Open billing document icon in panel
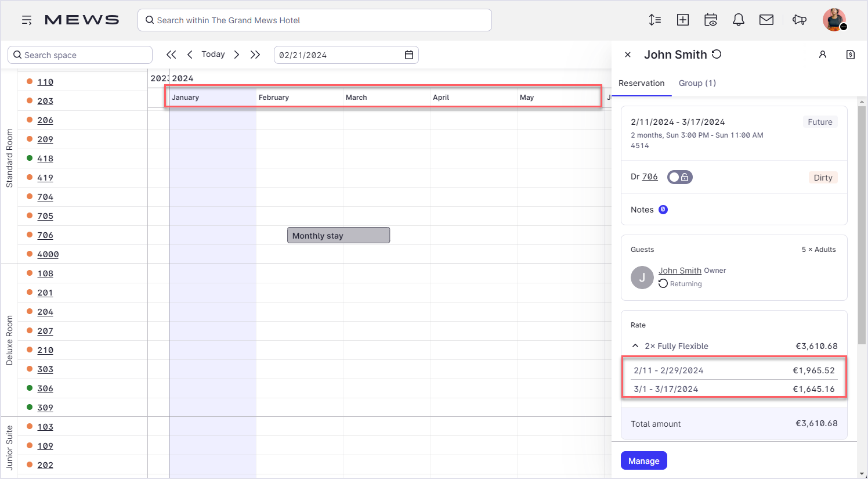 point(851,55)
